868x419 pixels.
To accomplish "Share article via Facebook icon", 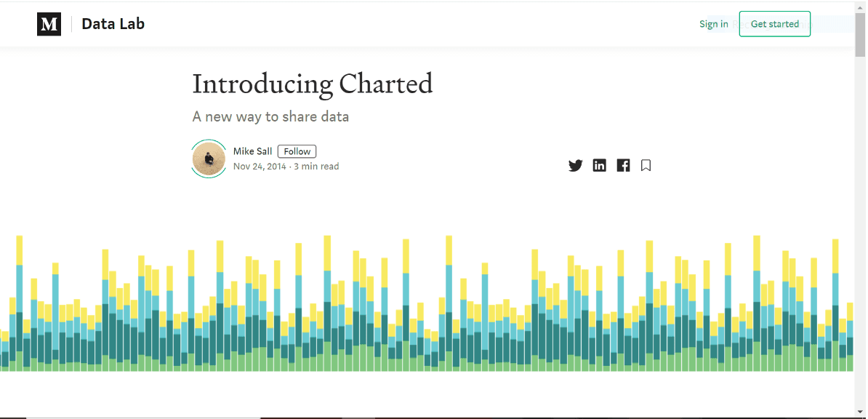I will tap(623, 165).
